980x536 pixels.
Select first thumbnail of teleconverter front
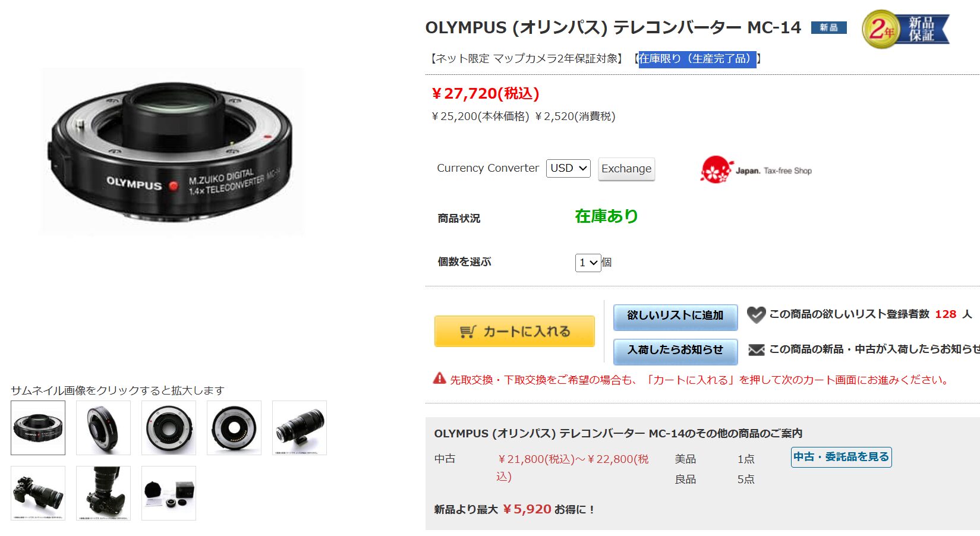click(x=38, y=428)
